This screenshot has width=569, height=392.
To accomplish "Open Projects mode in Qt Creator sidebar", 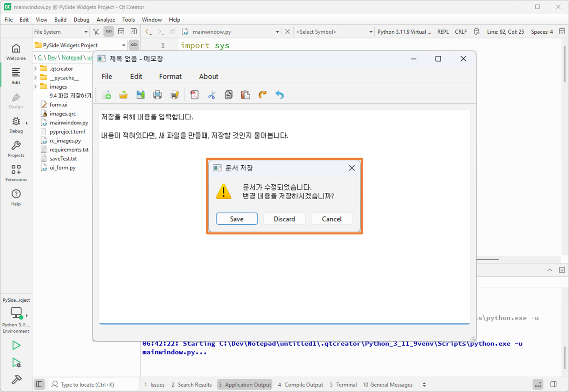I will pos(16,149).
